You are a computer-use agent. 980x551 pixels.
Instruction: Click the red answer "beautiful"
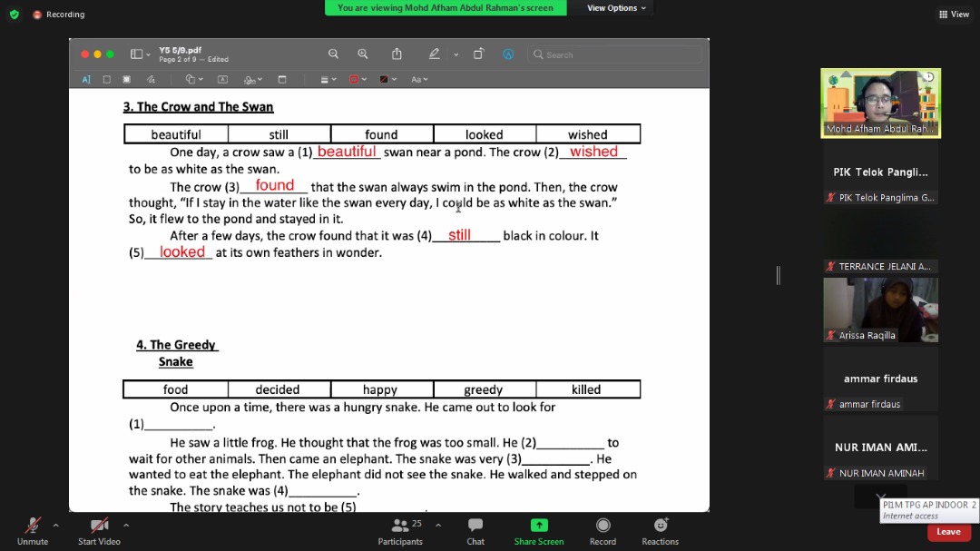(347, 152)
